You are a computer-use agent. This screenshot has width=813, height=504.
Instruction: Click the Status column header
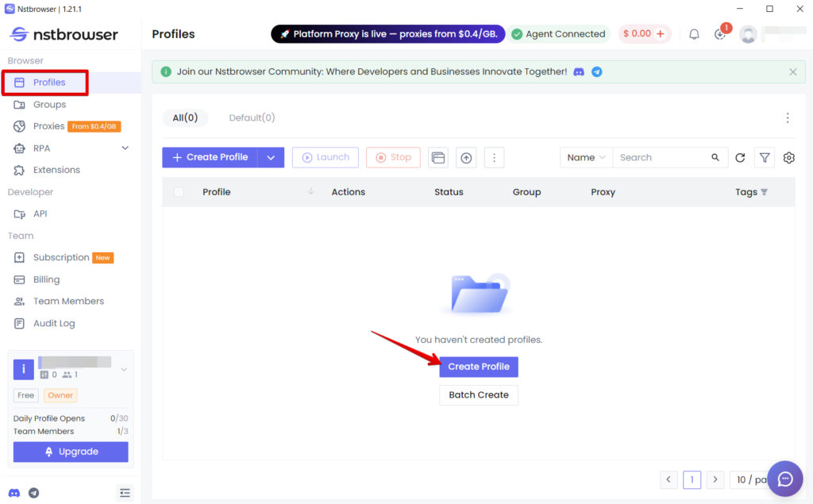click(x=449, y=192)
